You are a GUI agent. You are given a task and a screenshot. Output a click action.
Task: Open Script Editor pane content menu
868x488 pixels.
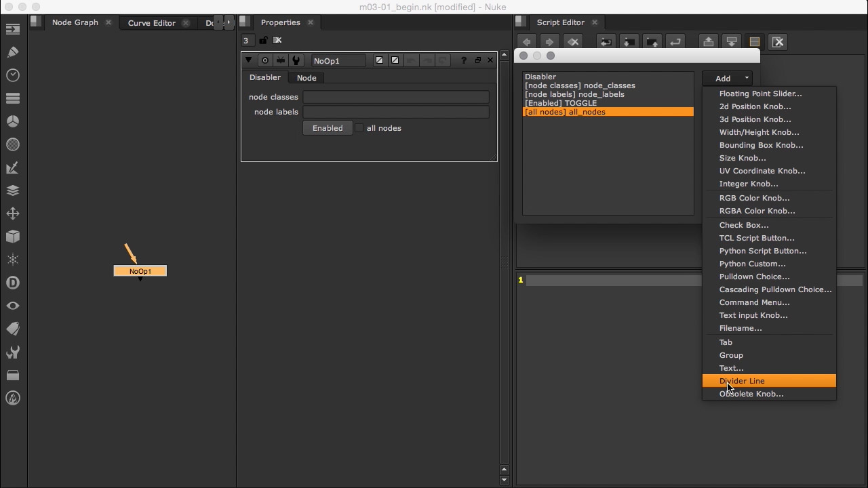click(x=521, y=22)
